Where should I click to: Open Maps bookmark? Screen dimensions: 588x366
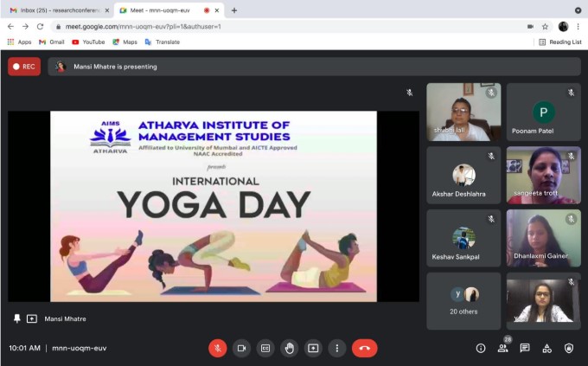(125, 42)
